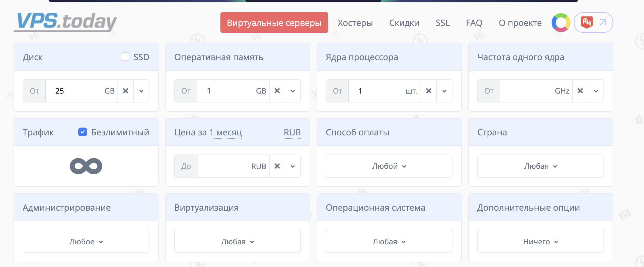Expand the CPU cores preset dropdown
Image resolution: width=644 pixels, height=267 pixels.
444,91
